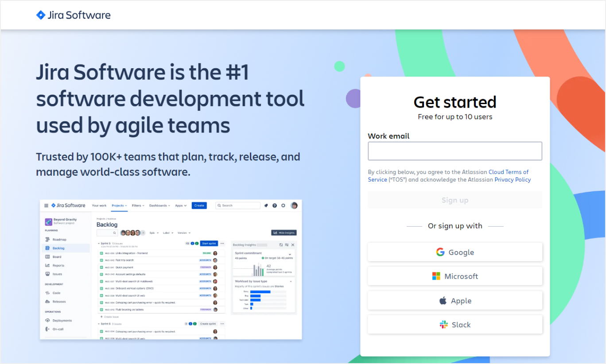Click the Jira Software logo in page header
Screen dimensions: 606x364
tap(74, 15)
